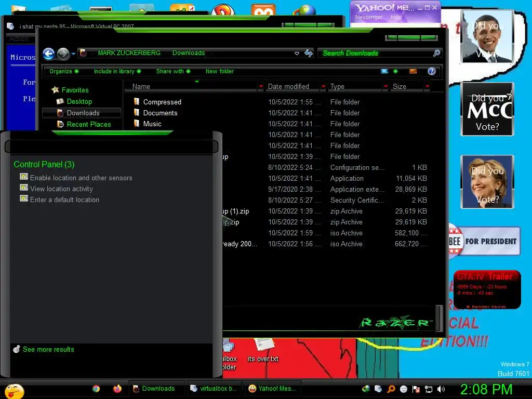This screenshot has width=532, height=399.
Task: Open the Share with dropdown
Action: (x=173, y=71)
